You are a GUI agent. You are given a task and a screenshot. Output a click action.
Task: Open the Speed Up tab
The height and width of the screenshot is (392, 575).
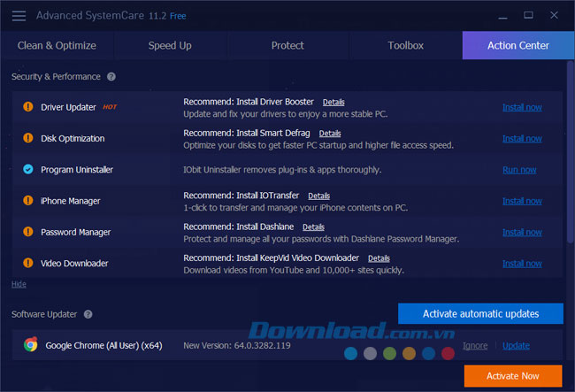point(170,45)
